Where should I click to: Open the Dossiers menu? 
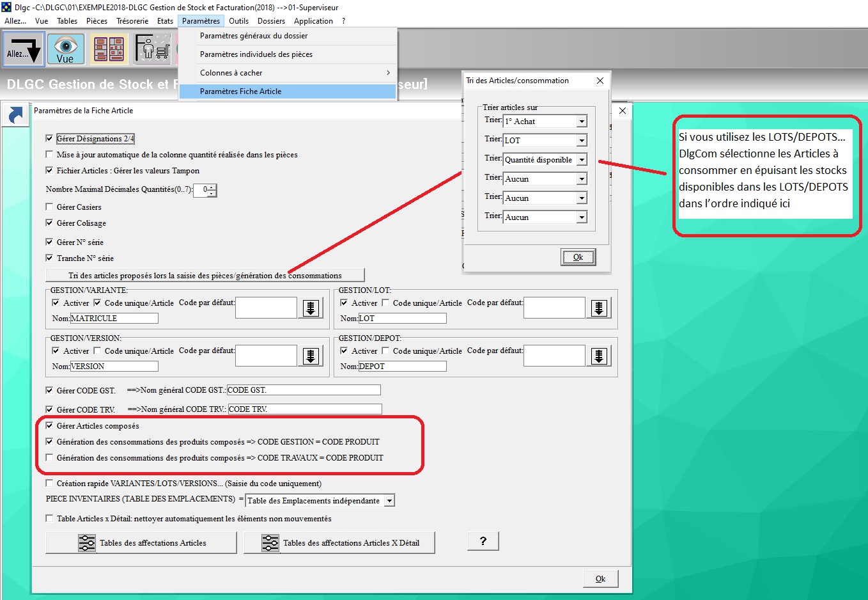point(271,20)
